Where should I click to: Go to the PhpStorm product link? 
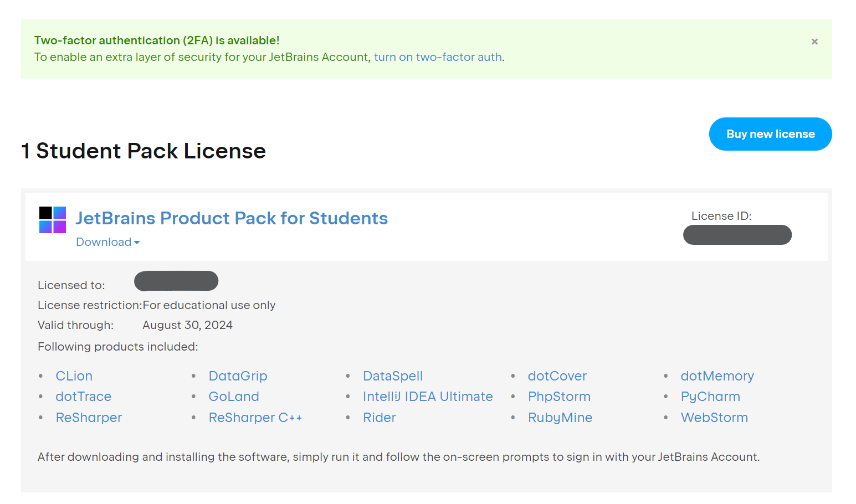(559, 397)
